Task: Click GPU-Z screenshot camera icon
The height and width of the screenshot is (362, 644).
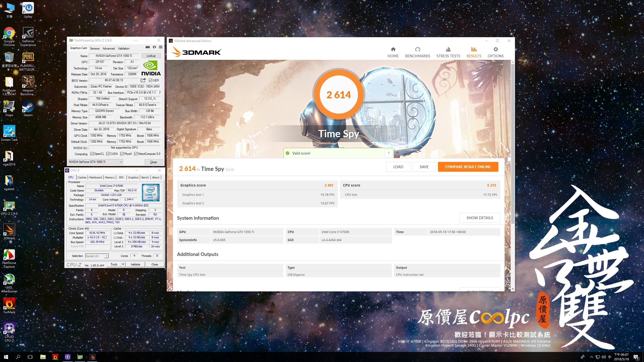Action: coord(148,47)
